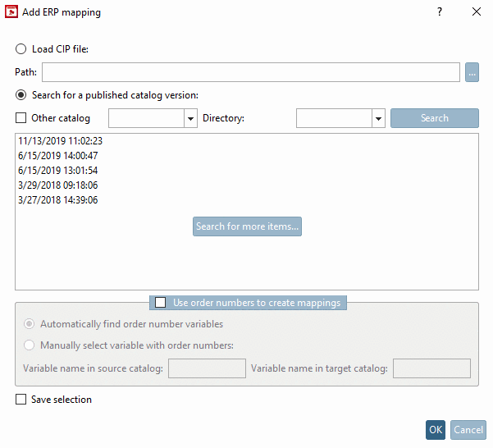Click the Search button
Screen dimensions: 493x448
coord(434,118)
